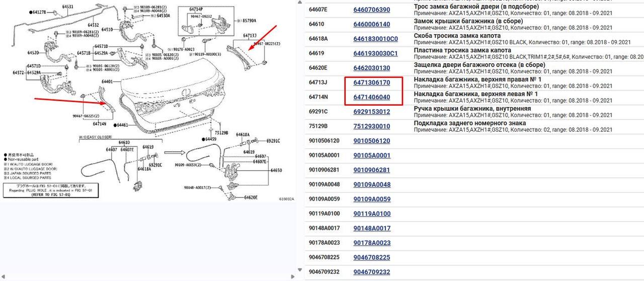Open part number 7512930010

(372, 126)
